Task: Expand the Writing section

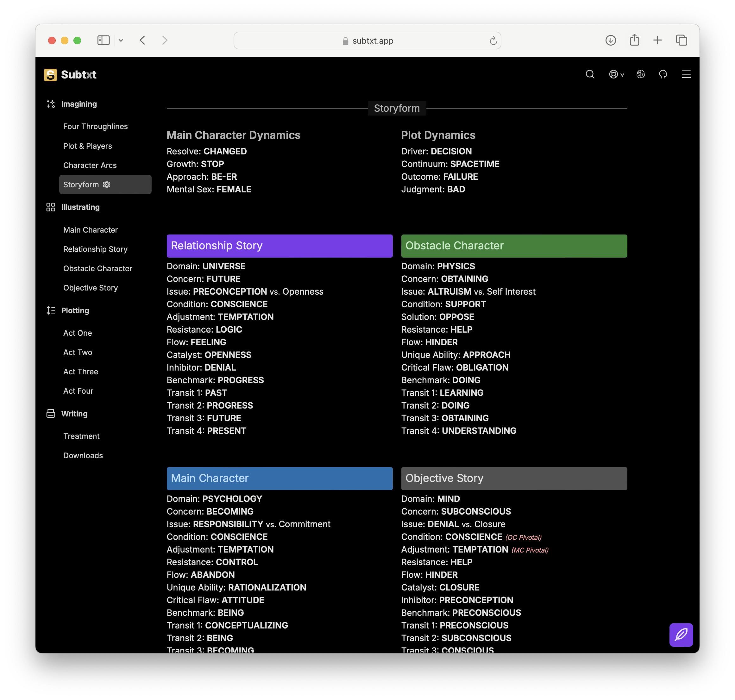Action: [74, 413]
